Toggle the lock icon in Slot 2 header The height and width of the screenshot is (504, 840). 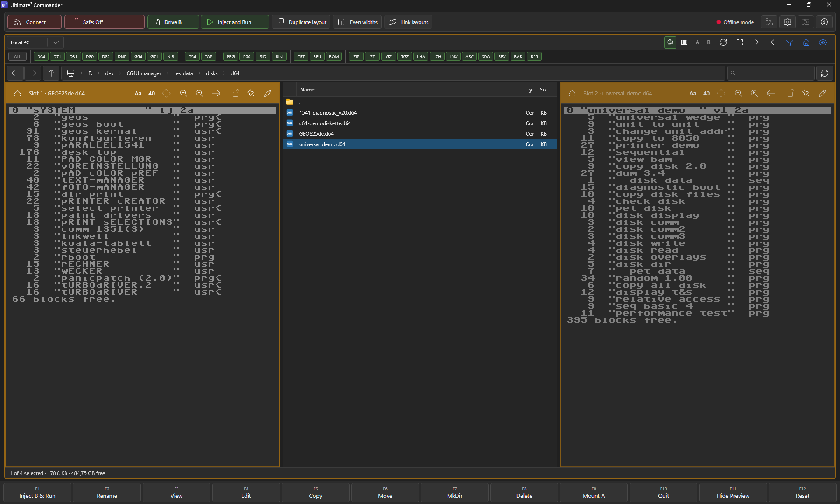[790, 93]
